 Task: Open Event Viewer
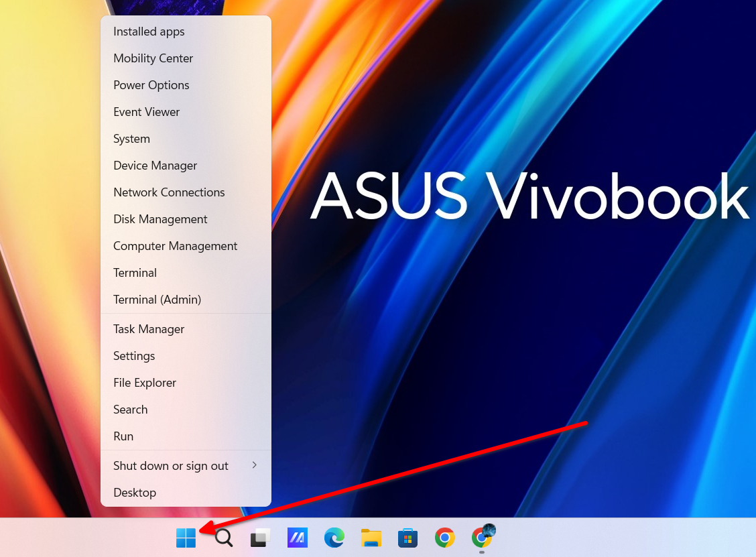point(186,112)
